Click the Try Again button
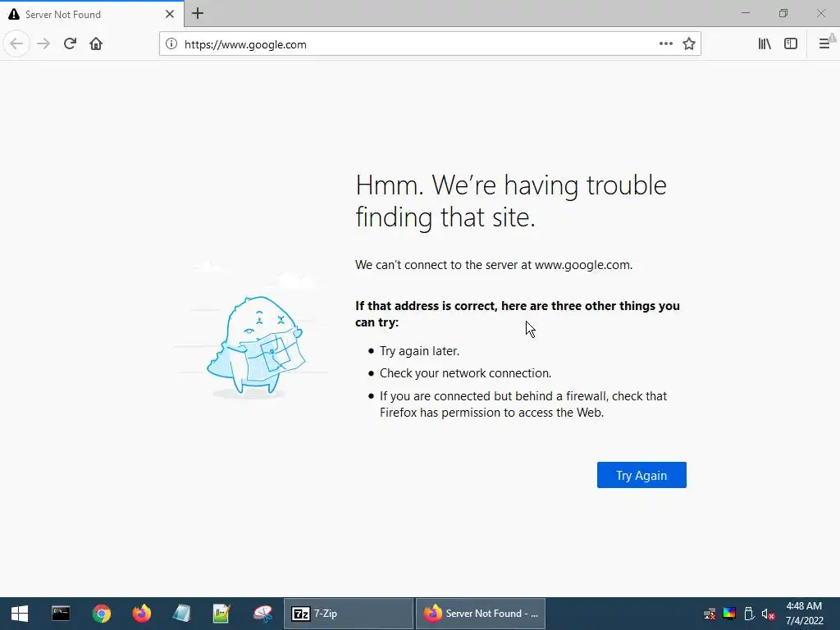 (x=641, y=475)
